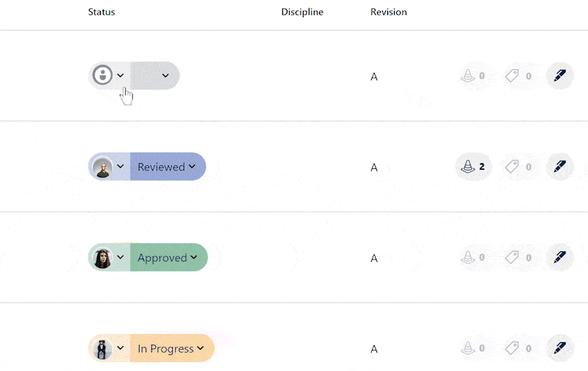
Task: Click the edit pen icon in Reviewed row
Action: (559, 167)
